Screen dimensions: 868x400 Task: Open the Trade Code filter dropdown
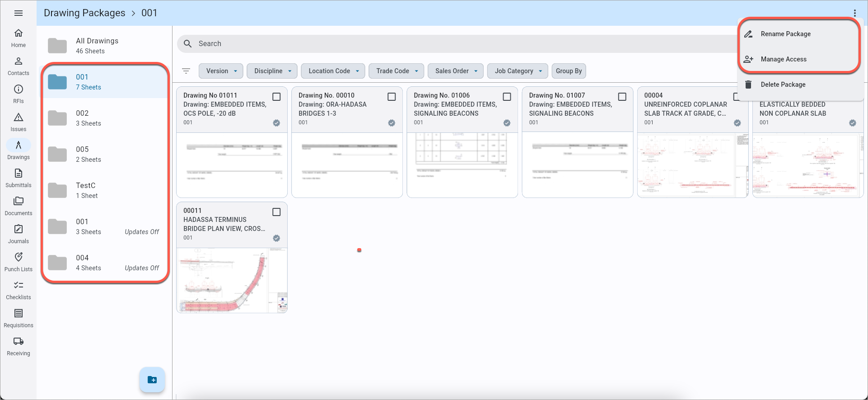(x=397, y=71)
